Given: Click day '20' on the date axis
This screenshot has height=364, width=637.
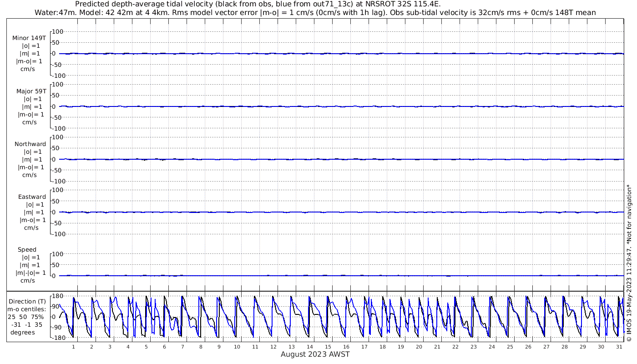Looking at the screenshot, I should pyautogui.click(x=419, y=347).
